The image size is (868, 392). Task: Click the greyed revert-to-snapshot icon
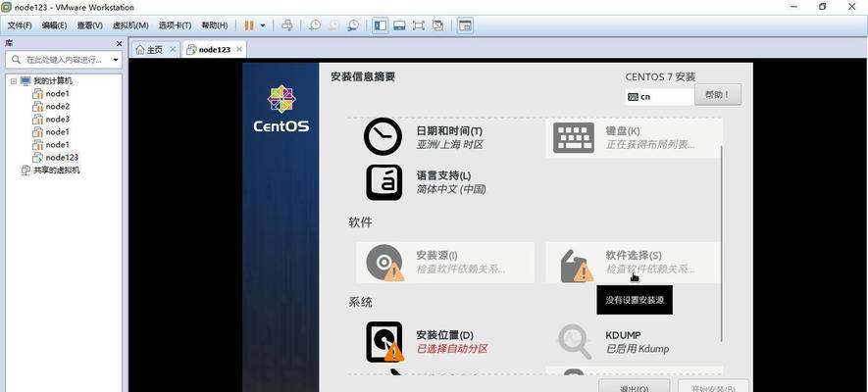tap(333, 25)
